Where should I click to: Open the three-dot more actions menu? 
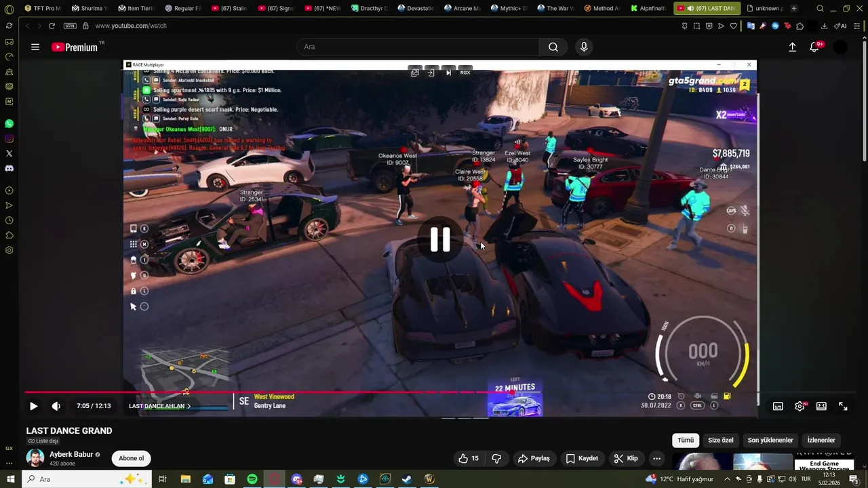coord(656,458)
